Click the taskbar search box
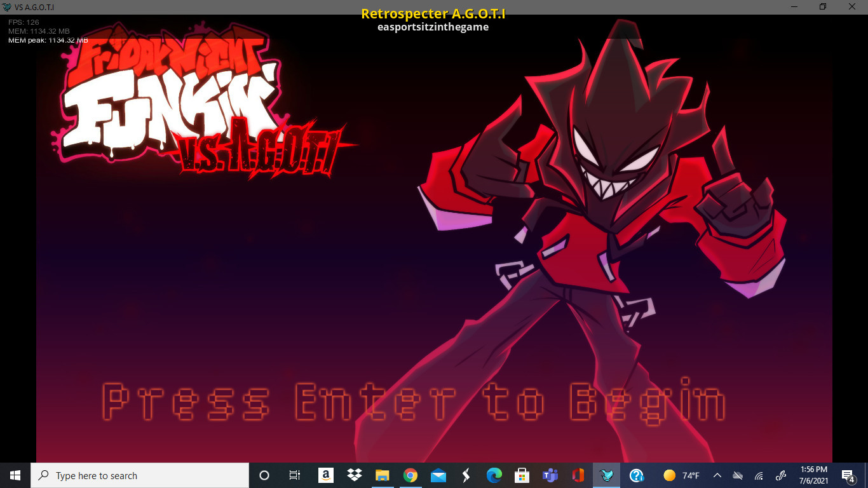This screenshot has height=488, width=868. click(x=140, y=475)
